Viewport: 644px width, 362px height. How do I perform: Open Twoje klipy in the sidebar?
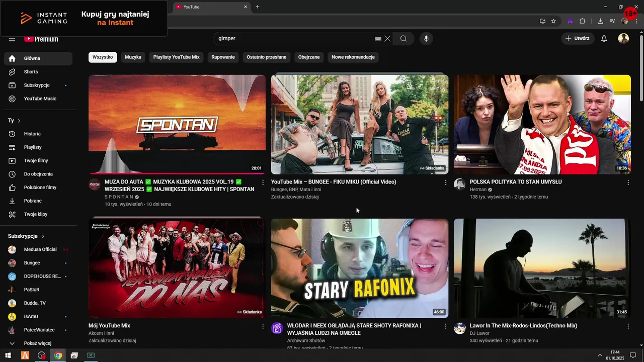(38, 214)
